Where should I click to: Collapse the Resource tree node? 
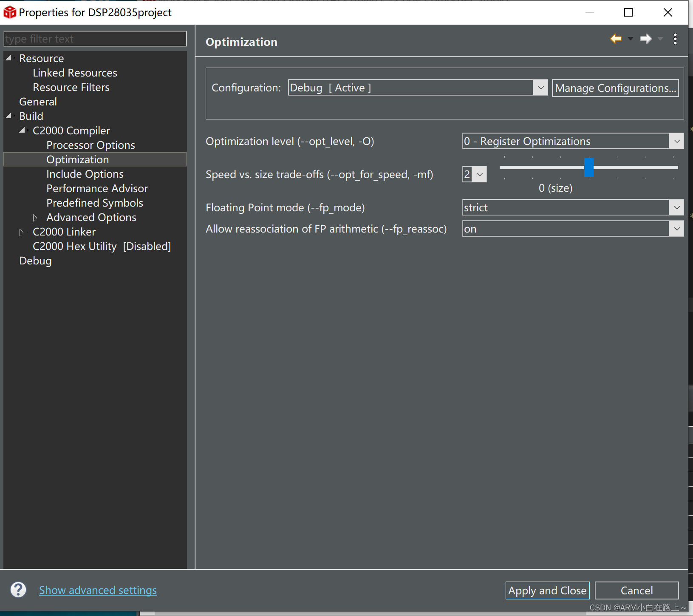(9, 58)
